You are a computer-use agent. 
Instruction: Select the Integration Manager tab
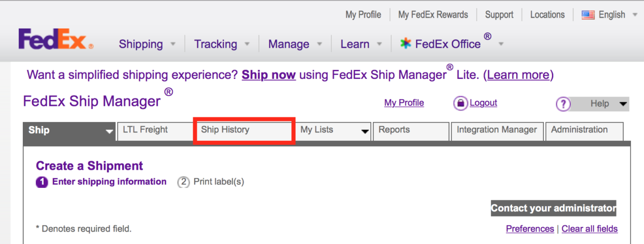(x=497, y=131)
